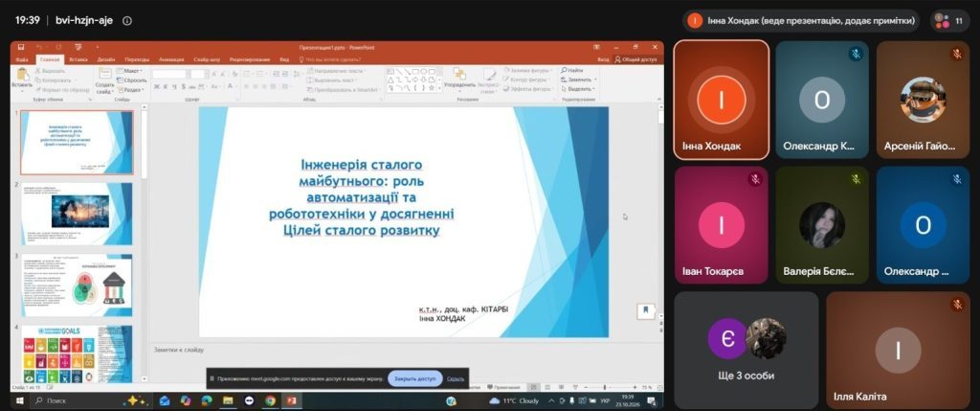980x411 pixels.
Task: Select slide 4 thumbnail with SDG goals grid
Action: pos(77,354)
